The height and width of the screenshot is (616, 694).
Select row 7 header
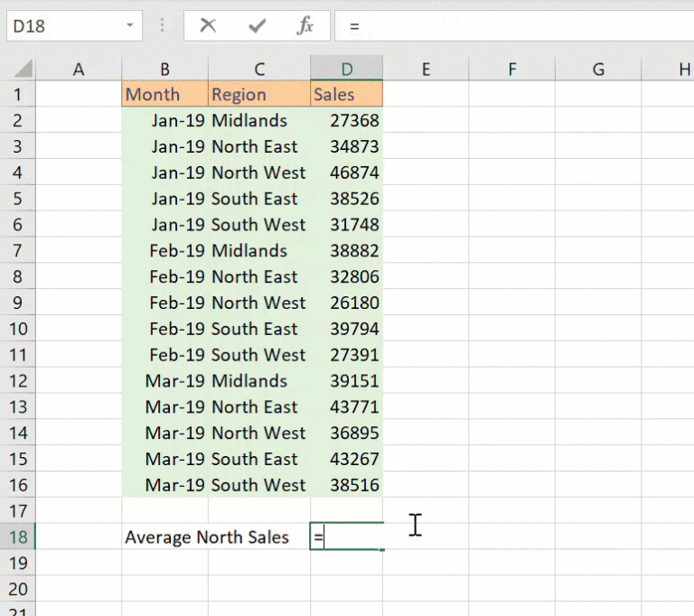pos(18,250)
